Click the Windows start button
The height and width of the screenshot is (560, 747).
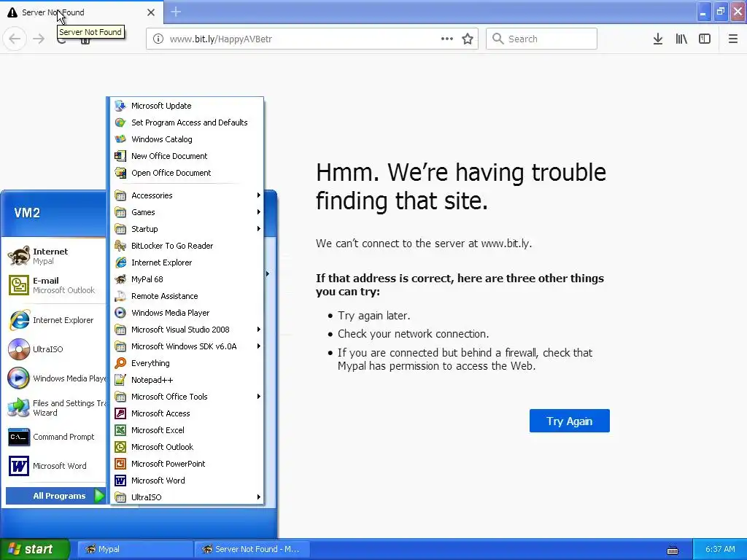[x=34, y=549]
